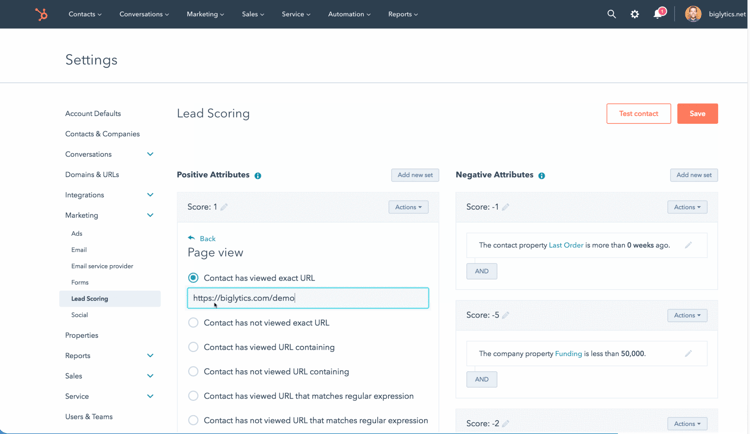Focus the exact URL input field
The image size is (750, 434).
308,298
